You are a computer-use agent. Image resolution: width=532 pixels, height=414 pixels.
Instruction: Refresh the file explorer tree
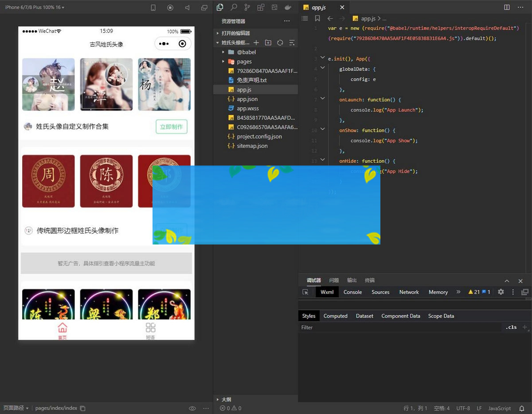pyautogui.click(x=280, y=43)
